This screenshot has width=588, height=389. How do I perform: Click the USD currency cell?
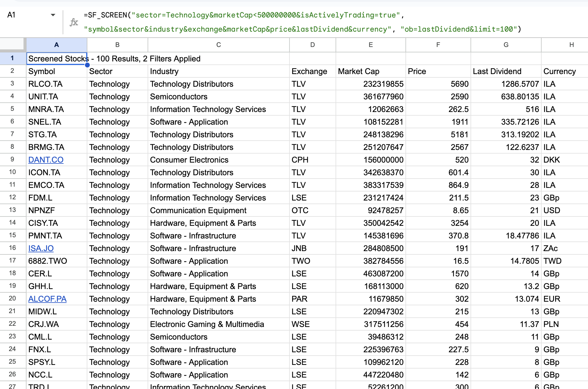tap(565, 210)
